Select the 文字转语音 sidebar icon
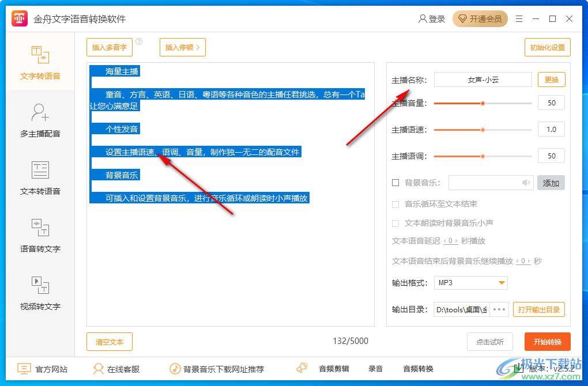 point(40,62)
